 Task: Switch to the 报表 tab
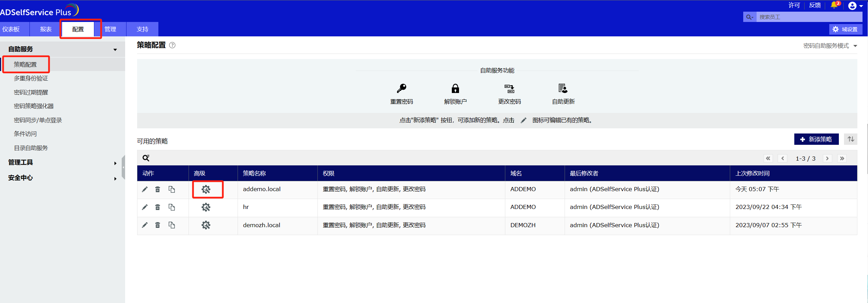[46, 29]
